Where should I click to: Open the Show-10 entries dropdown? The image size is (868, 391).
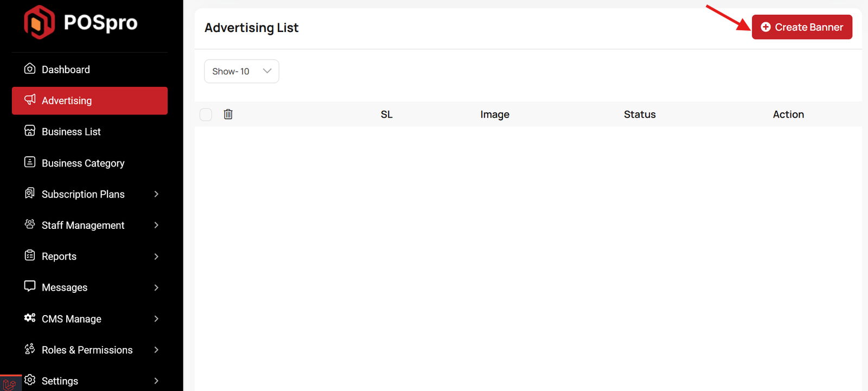(241, 72)
